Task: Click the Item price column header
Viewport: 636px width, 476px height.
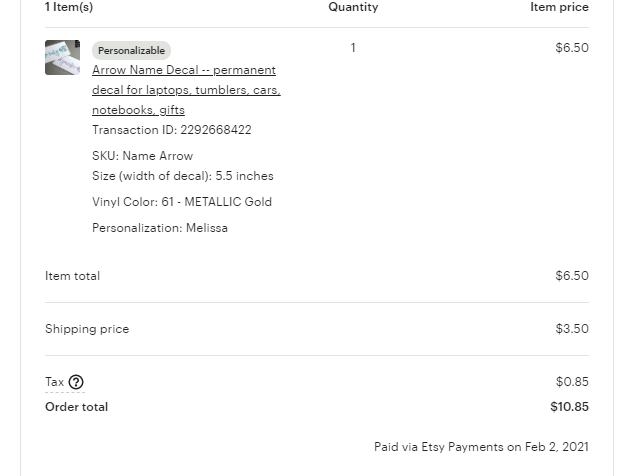Action: [x=559, y=7]
